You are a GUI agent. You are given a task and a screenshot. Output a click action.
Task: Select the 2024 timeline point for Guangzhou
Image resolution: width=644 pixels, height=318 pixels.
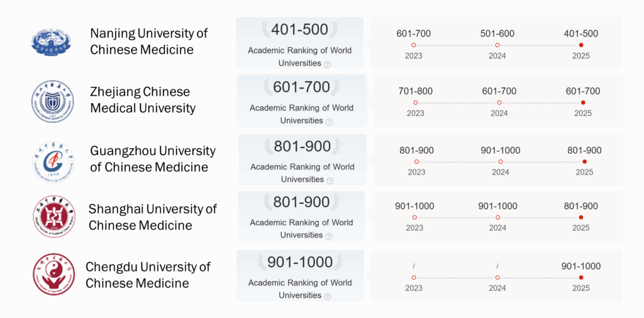(500, 162)
